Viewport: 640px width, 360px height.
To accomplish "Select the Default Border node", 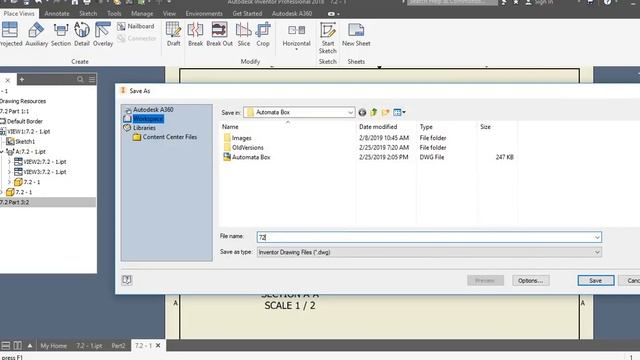I will (21, 121).
